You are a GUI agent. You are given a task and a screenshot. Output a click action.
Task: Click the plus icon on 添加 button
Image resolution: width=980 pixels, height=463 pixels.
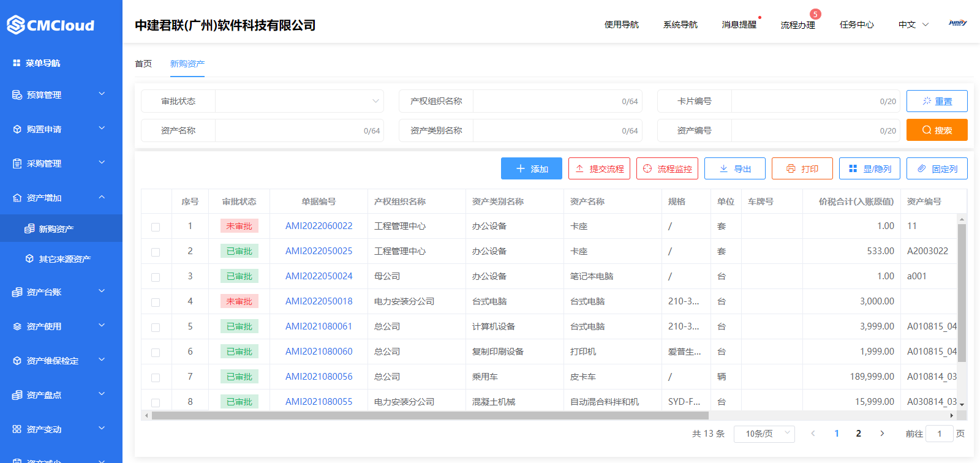click(521, 168)
